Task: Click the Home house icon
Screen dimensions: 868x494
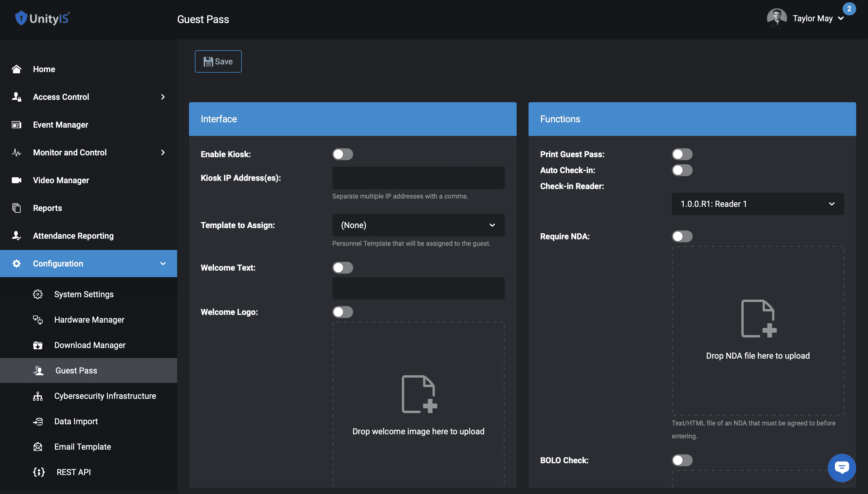Action: point(16,69)
